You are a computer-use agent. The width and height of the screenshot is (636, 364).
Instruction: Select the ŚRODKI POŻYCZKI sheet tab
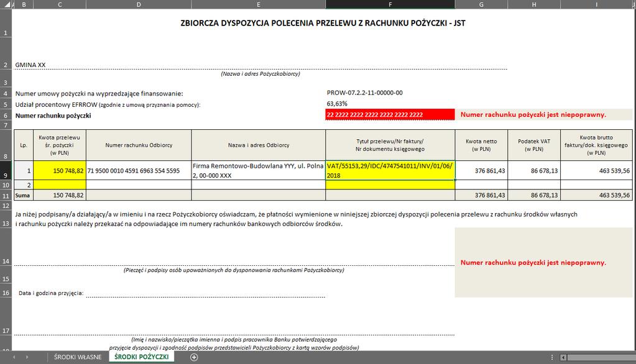coord(142,357)
